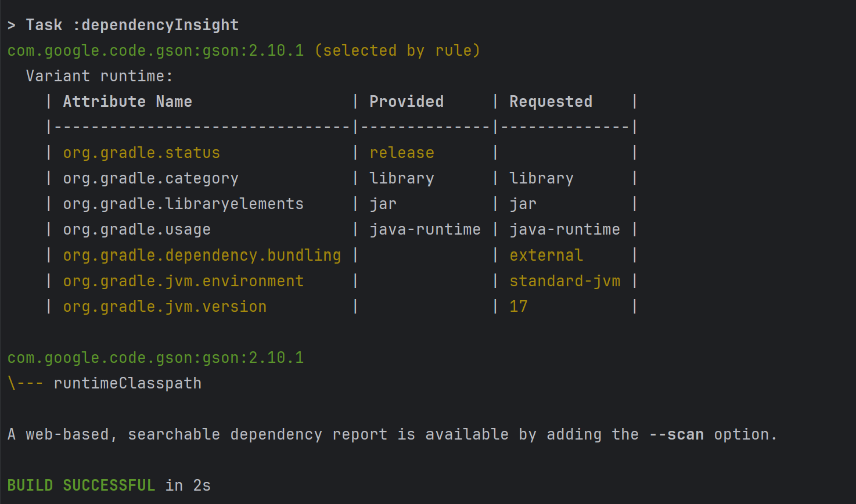The height and width of the screenshot is (504, 856).
Task: Click the 'org.gradle.jvm.environment' attribute
Action: 183,280
